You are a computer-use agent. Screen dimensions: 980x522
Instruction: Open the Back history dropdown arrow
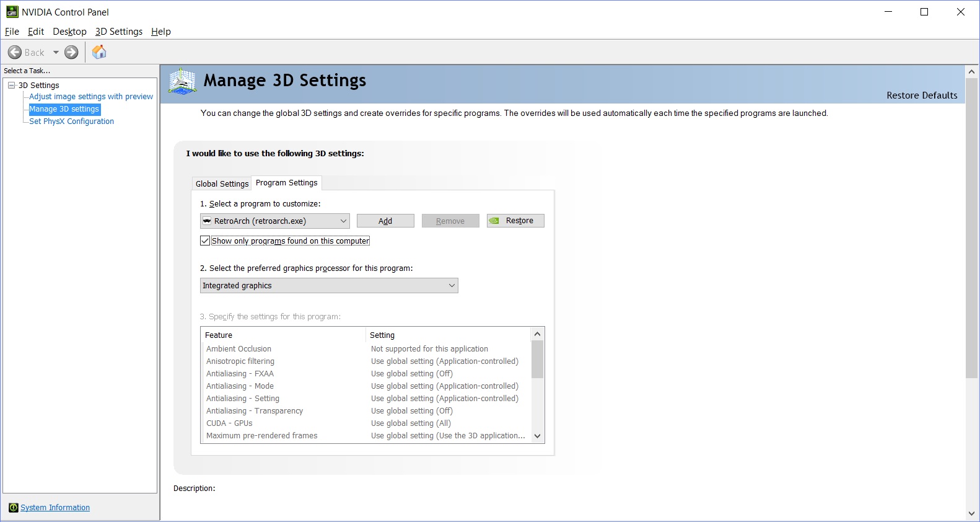click(56, 53)
